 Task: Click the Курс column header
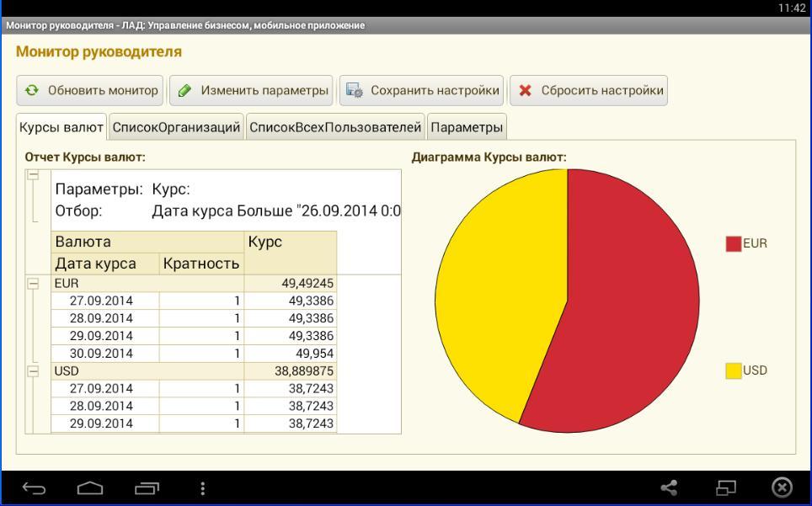291,253
